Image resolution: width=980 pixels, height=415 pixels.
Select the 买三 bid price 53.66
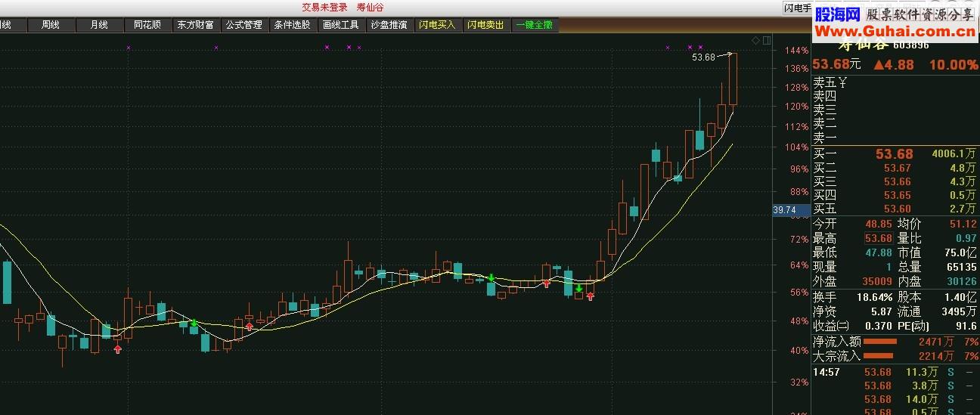pos(898,181)
